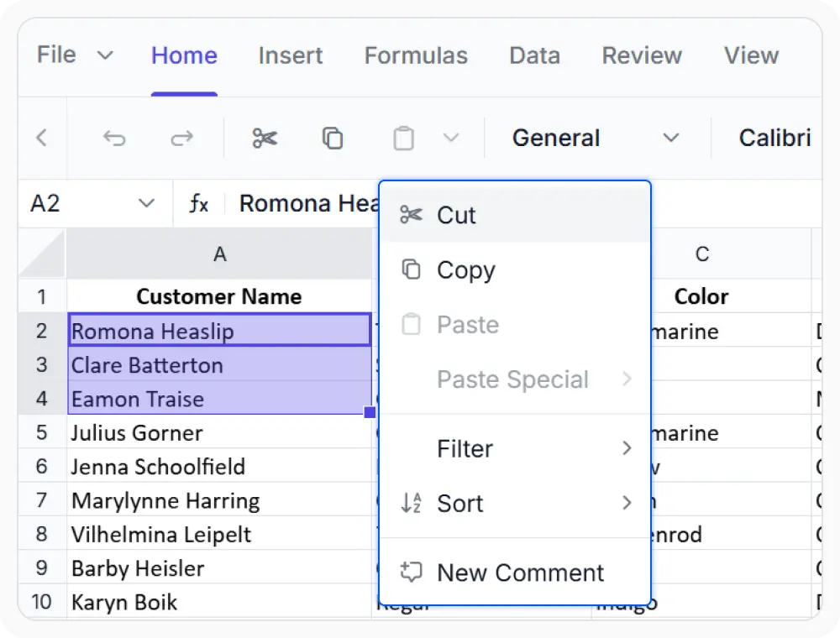This screenshot has width=840, height=638.
Task: Switch to the Insert tab
Action: pyautogui.click(x=291, y=55)
